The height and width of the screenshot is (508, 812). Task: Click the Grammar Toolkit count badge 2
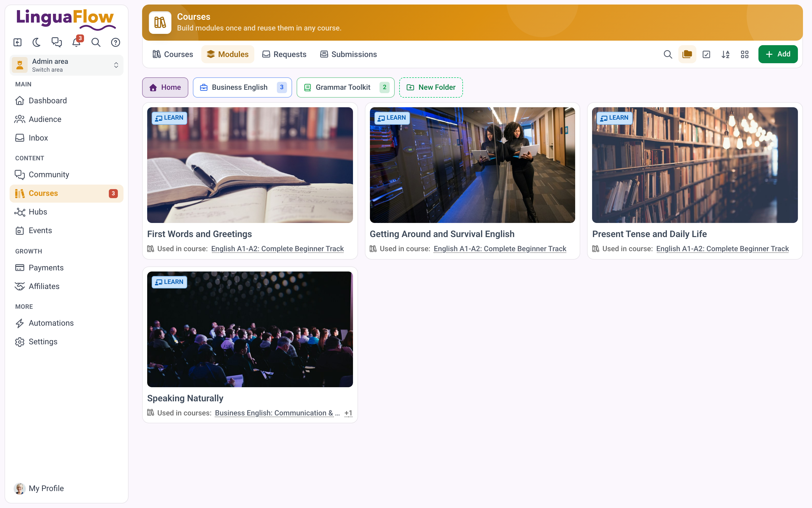click(x=385, y=87)
